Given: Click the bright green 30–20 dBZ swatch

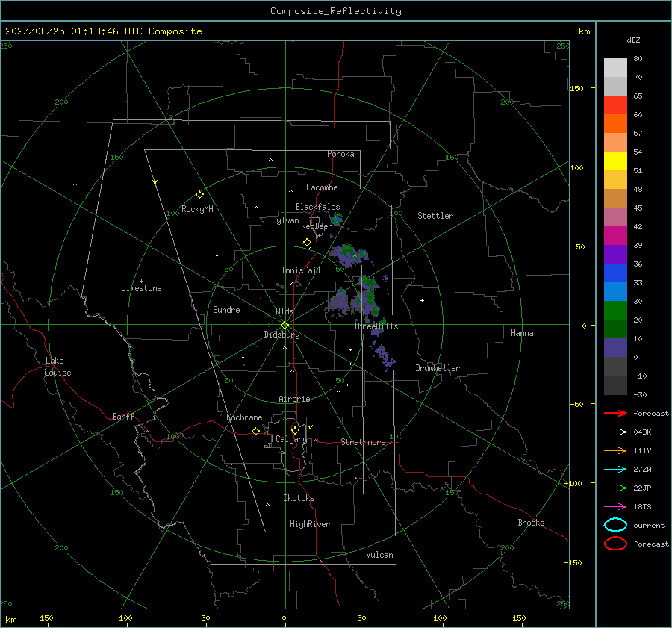Looking at the screenshot, I should click(x=615, y=311).
